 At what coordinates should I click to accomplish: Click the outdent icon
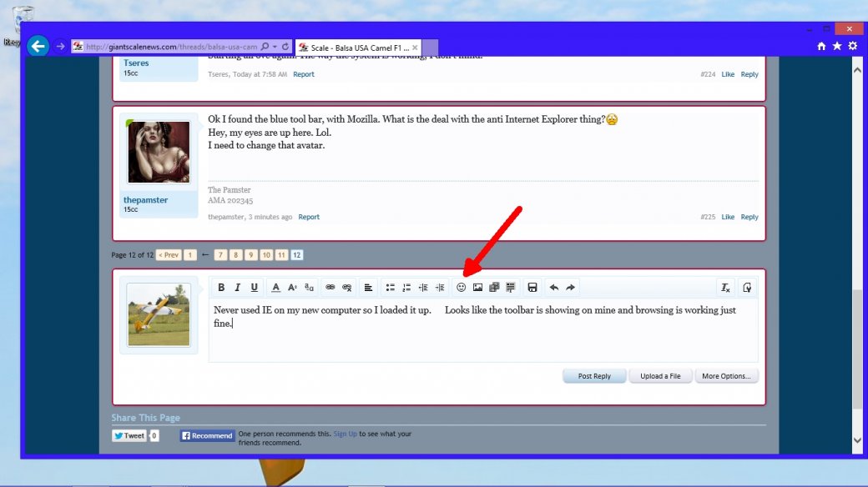423,287
